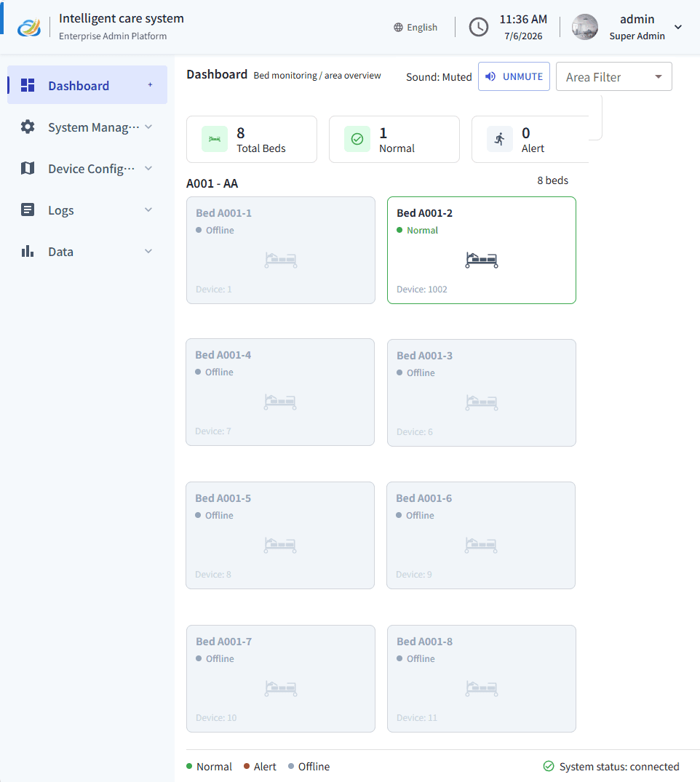This screenshot has height=782, width=700.
Task: Open the Data menu item
Action: [87, 251]
